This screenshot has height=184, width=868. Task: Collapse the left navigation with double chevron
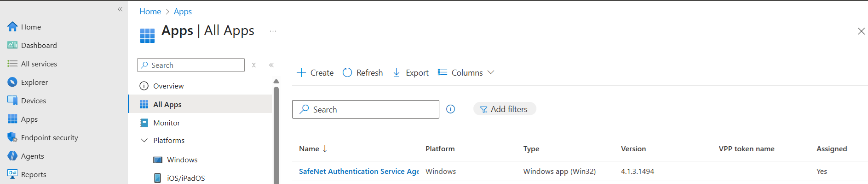click(120, 9)
